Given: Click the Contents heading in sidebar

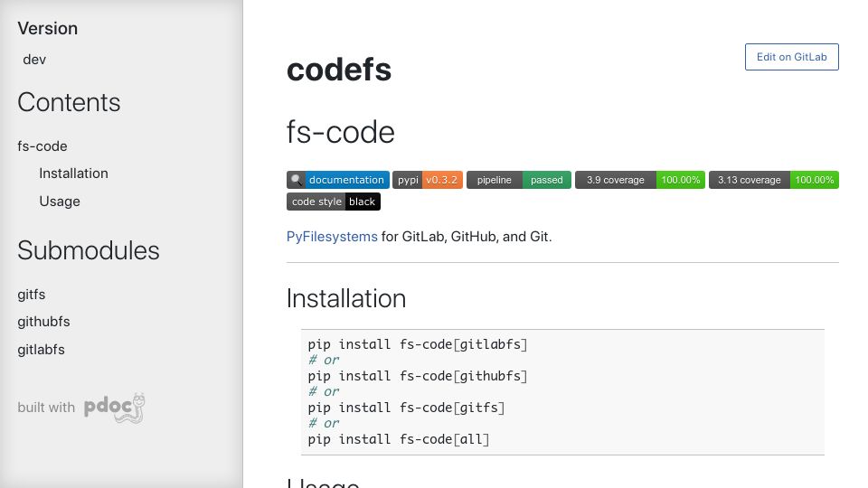Looking at the screenshot, I should coord(69,102).
